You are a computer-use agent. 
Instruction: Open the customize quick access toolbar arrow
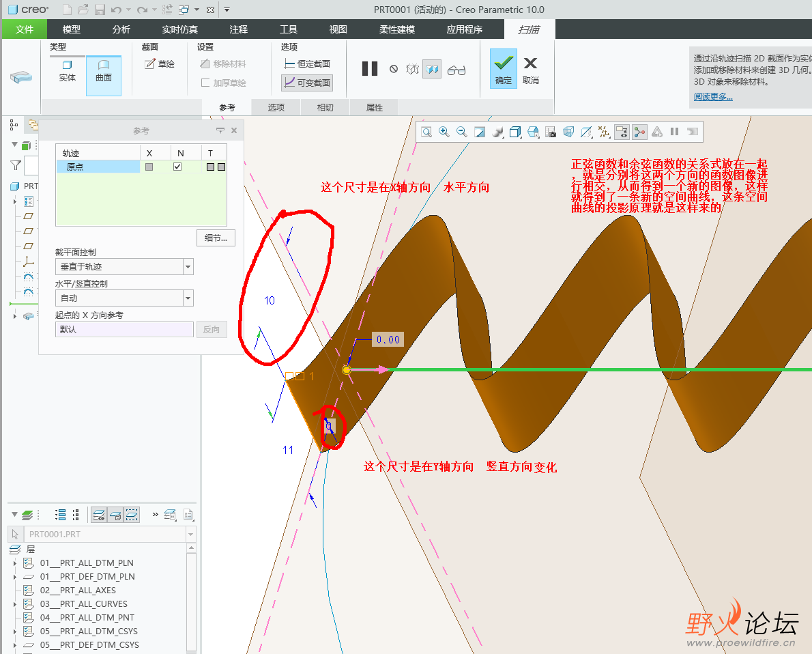click(227, 10)
